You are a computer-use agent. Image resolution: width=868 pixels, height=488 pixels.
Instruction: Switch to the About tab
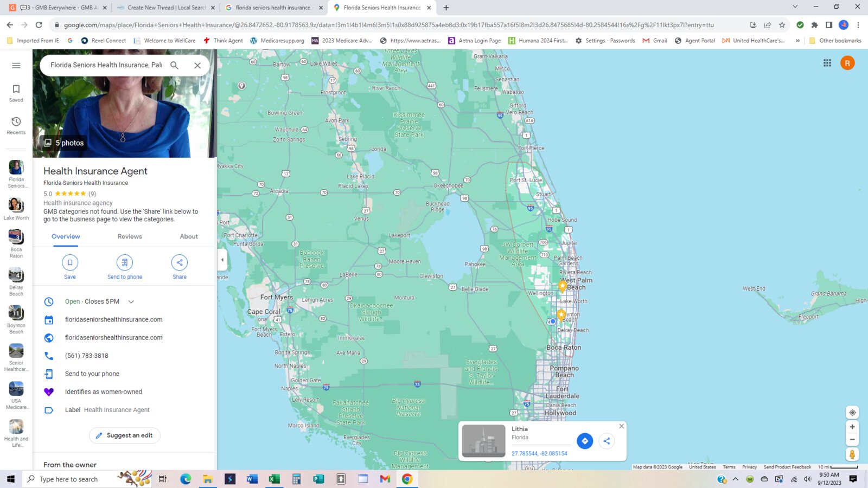(189, 236)
